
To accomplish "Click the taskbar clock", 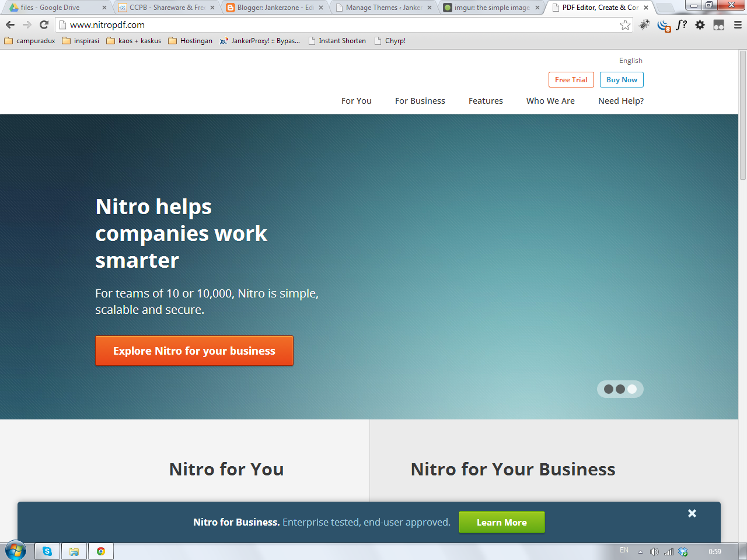I will coord(715,552).
